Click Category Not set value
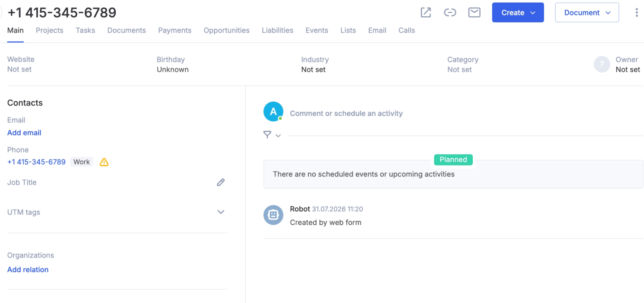Image resolution: width=644 pixels, height=303 pixels. pyautogui.click(x=459, y=70)
